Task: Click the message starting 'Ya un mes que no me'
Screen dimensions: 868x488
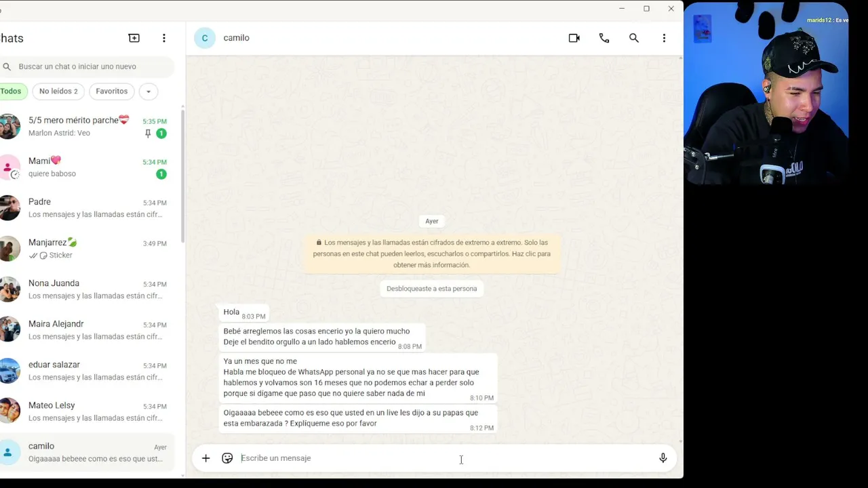Action: [358, 378]
